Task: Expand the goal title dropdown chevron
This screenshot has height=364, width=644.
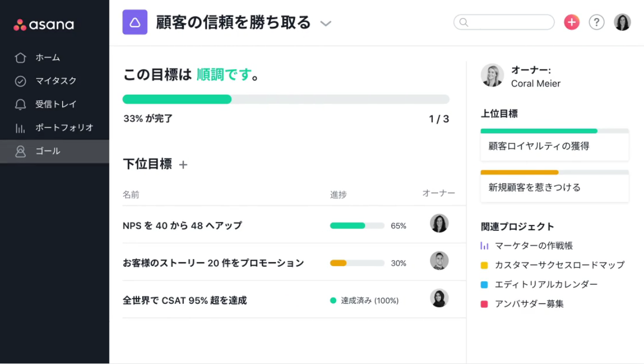Action: (325, 23)
